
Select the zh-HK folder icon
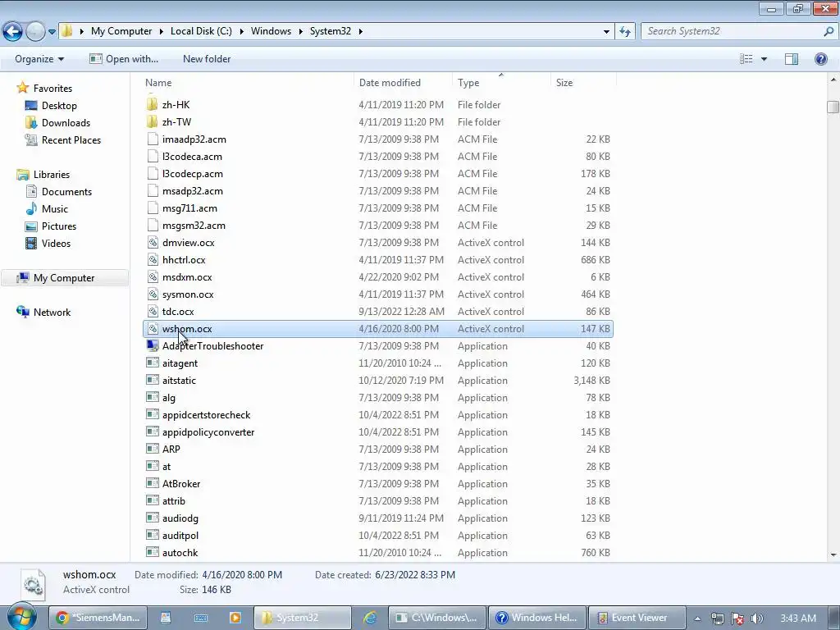point(153,104)
